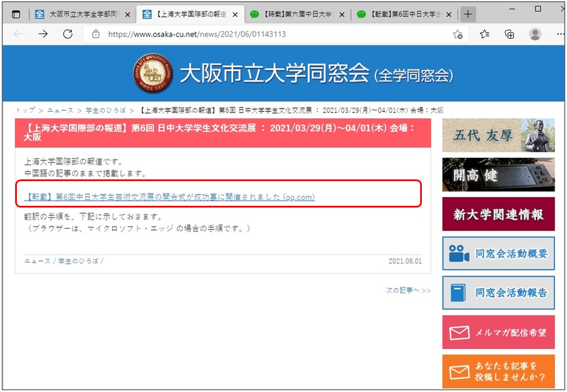
Task: Open a new tab with plus button
Action: [x=467, y=15]
